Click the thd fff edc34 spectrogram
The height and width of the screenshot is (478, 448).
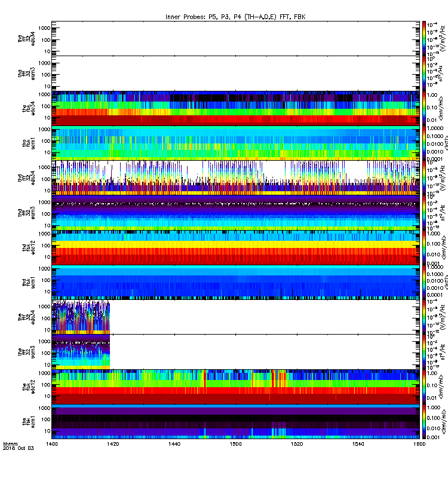point(235,178)
